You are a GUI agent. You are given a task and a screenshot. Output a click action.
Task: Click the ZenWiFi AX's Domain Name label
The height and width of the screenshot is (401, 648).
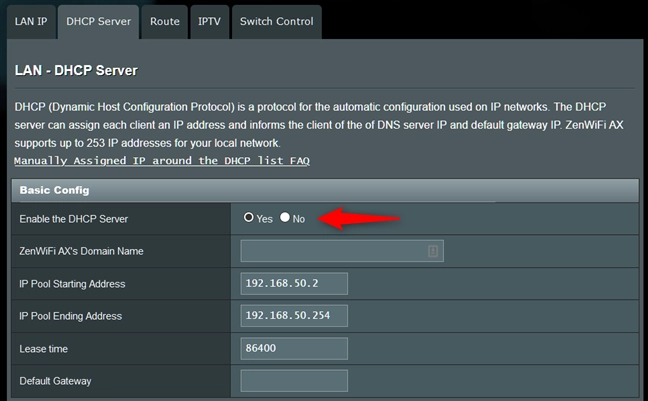click(x=81, y=251)
